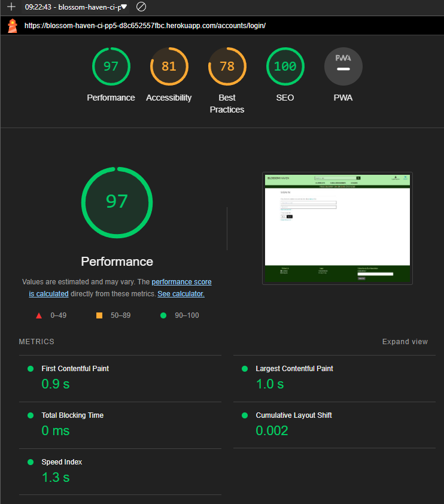This screenshot has width=444, height=504.
Task: Click the large 97 Performance score circle
Action: [117, 202]
